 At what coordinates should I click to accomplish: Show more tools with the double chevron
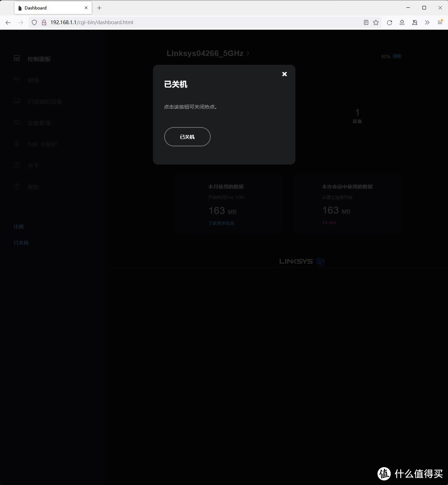pyautogui.click(x=427, y=22)
